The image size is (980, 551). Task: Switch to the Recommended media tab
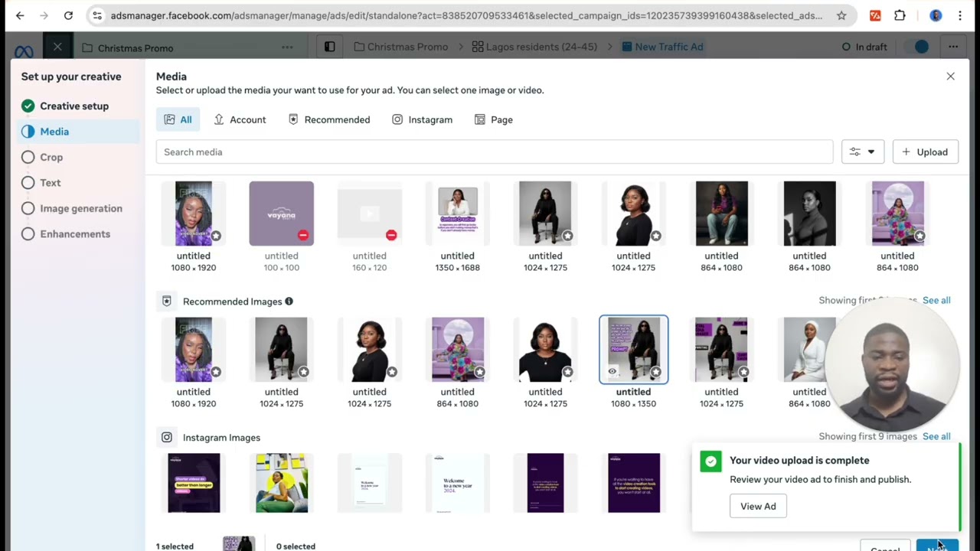coord(329,119)
